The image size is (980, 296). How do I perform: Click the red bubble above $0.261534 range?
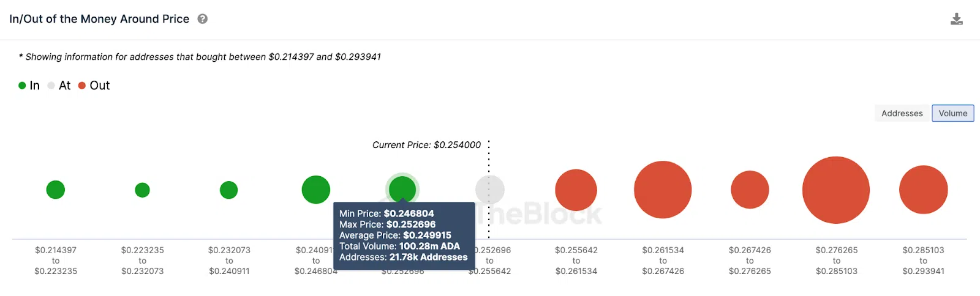(x=663, y=190)
